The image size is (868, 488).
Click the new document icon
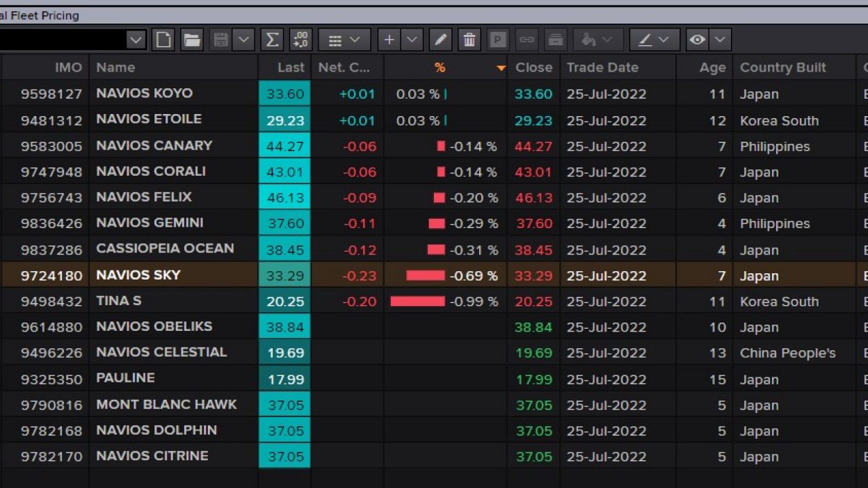[x=163, y=40]
